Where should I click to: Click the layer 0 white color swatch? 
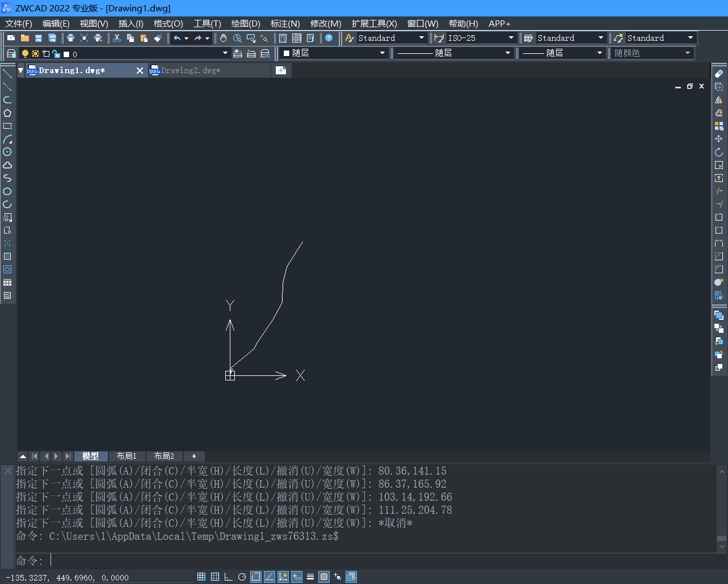(x=66, y=54)
